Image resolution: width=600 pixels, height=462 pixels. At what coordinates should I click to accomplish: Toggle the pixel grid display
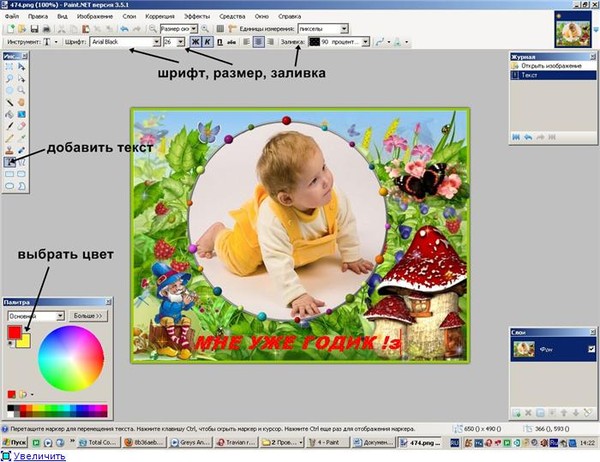(220, 29)
